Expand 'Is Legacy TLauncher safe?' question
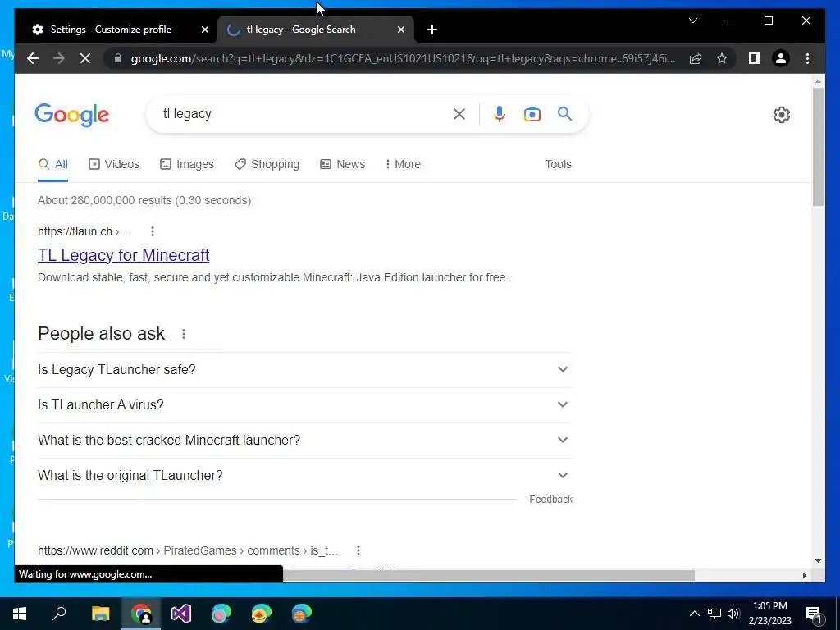This screenshot has height=630, width=840. pos(304,369)
